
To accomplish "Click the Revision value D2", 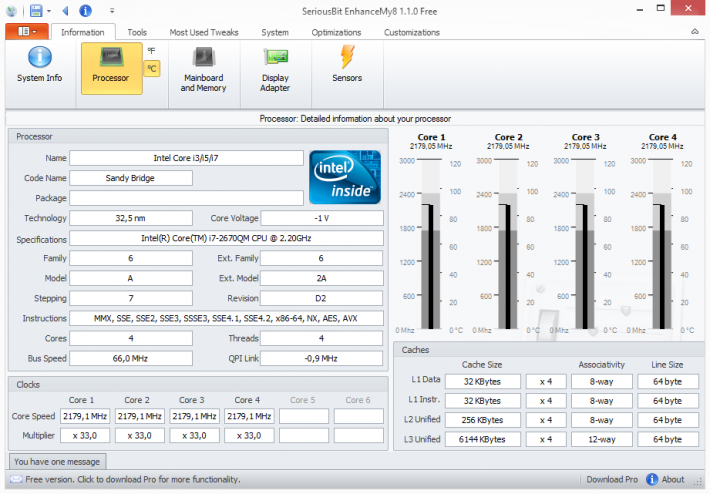I will tap(321, 298).
